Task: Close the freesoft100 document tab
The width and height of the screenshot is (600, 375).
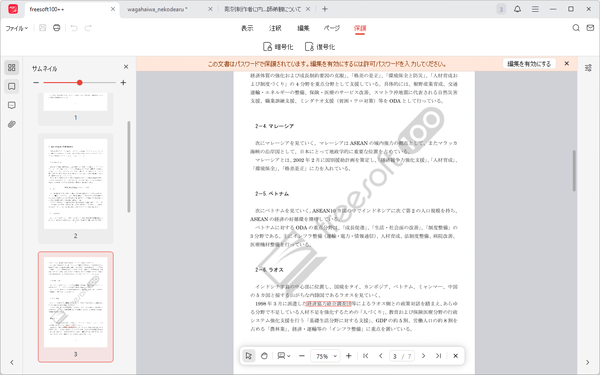Action: click(x=113, y=9)
